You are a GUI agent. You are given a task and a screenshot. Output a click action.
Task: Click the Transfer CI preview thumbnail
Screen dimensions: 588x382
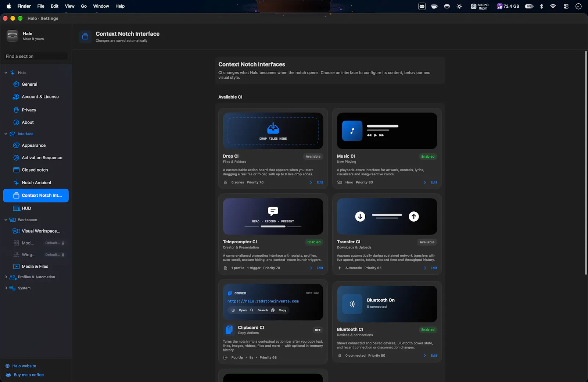[387, 217]
